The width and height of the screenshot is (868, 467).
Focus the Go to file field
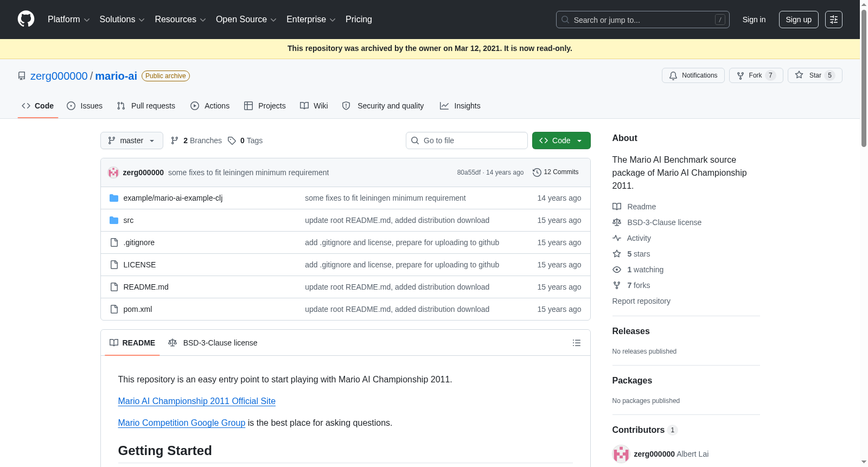[467, 140]
